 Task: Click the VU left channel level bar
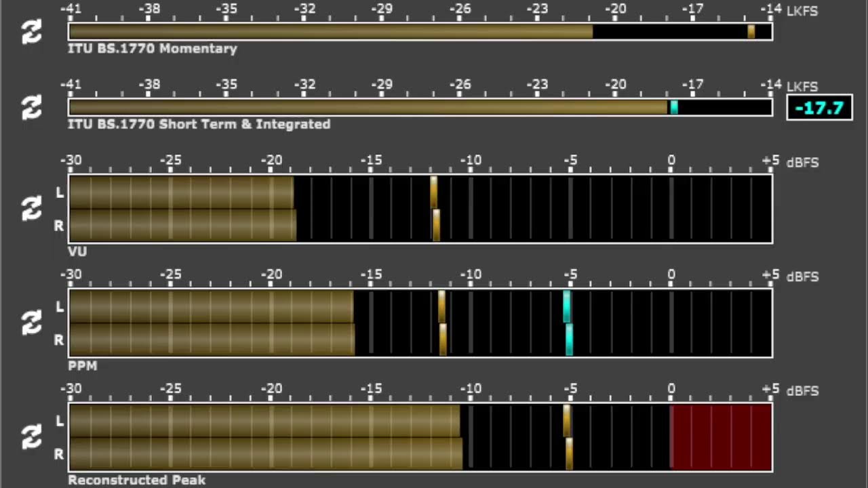pyautogui.click(x=181, y=192)
